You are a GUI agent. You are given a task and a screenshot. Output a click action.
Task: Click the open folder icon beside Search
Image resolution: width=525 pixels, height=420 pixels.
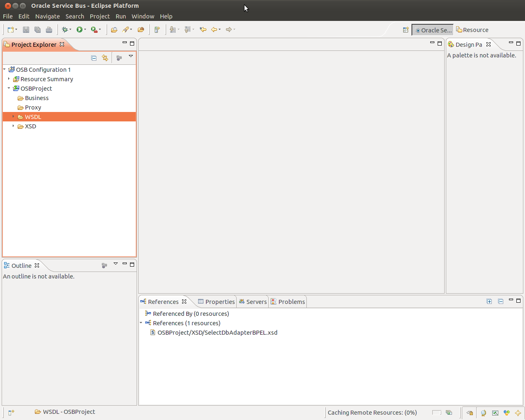[x=141, y=30]
